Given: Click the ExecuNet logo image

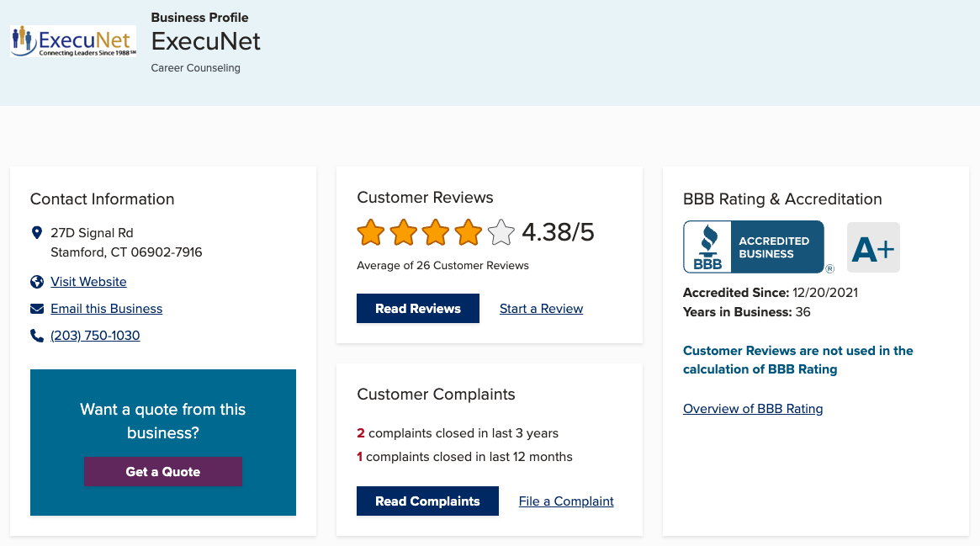Looking at the screenshot, I should point(73,41).
